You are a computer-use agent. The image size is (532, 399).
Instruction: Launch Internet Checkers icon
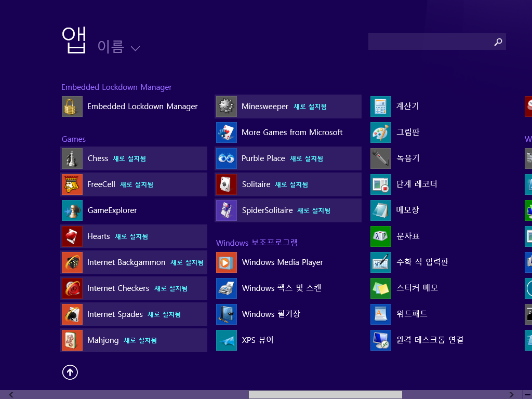coord(72,288)
